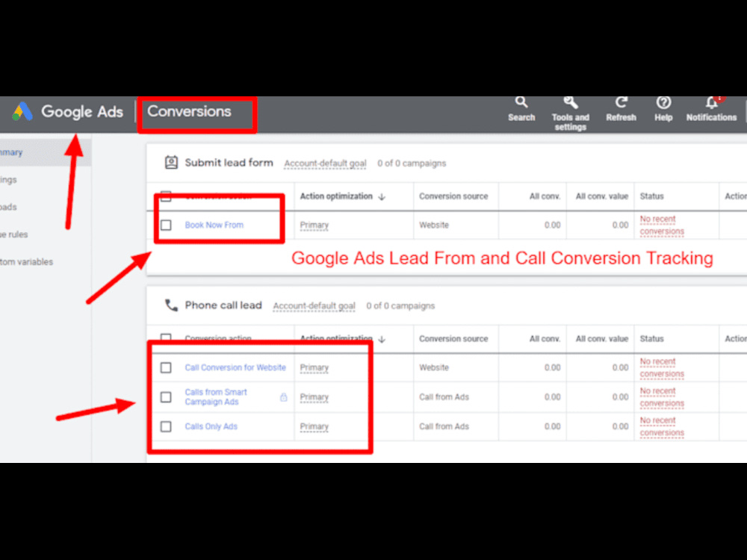Open the Value rules sidebar item
Screen dimensions: 747x560
pos(13,234)
